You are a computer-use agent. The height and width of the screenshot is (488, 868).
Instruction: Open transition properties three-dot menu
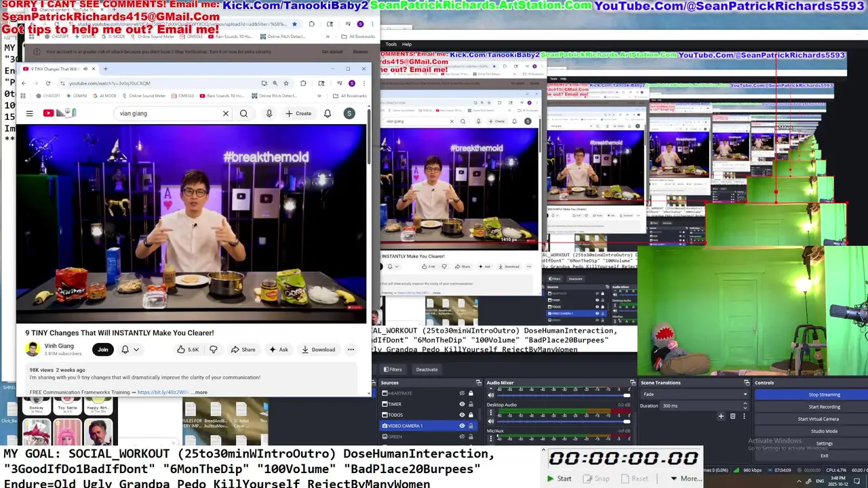(x=743, y=416)
